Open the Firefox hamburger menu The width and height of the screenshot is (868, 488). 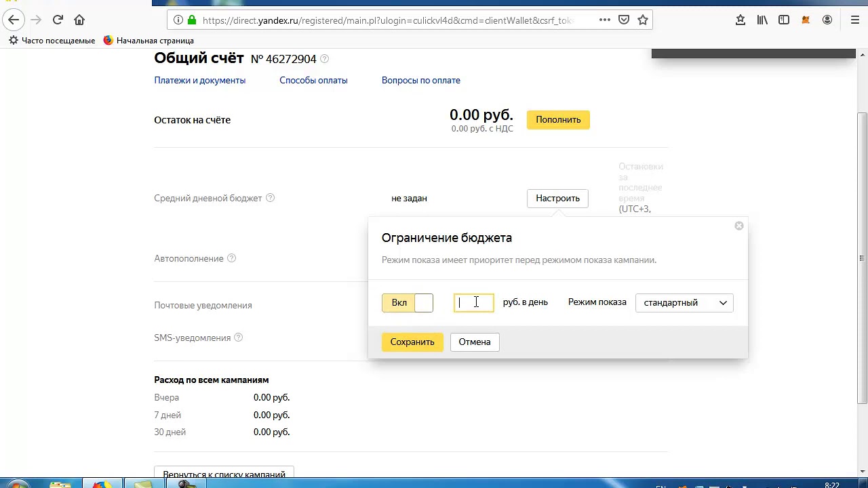855,20
